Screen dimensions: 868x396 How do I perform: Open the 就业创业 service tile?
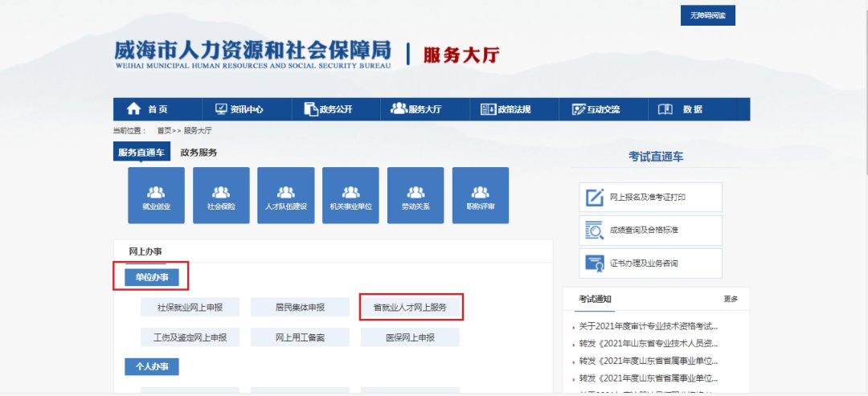pos(156,195)
